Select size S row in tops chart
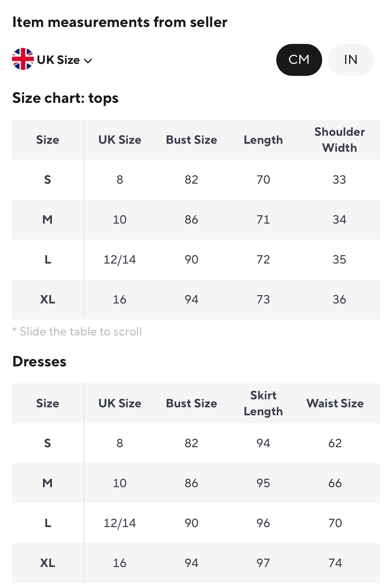The width and height of the screenshot is (392, 586). point(48,180)
